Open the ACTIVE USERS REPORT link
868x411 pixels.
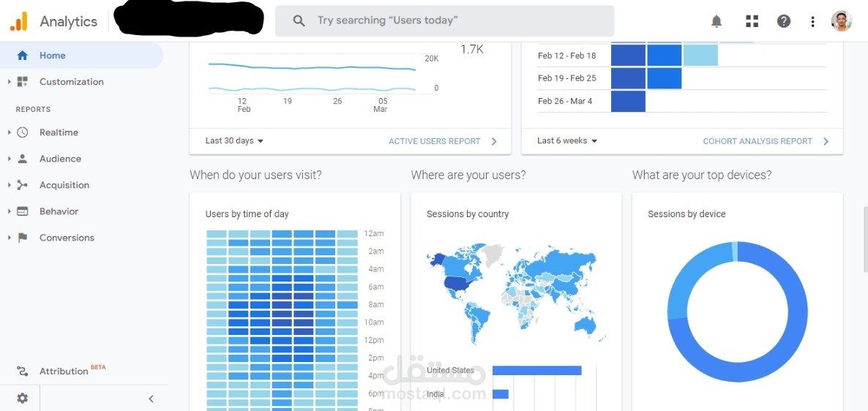pyautogui.click(x=435, y=141)
